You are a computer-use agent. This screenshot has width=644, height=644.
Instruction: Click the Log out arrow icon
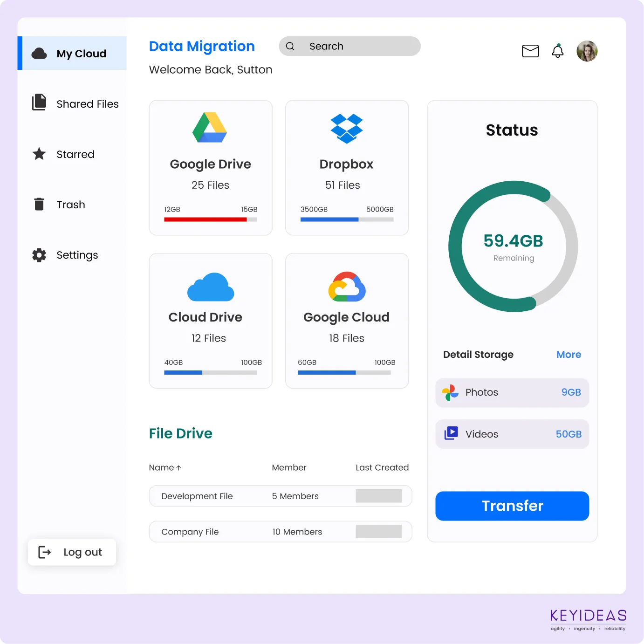[x=44, y=552]
